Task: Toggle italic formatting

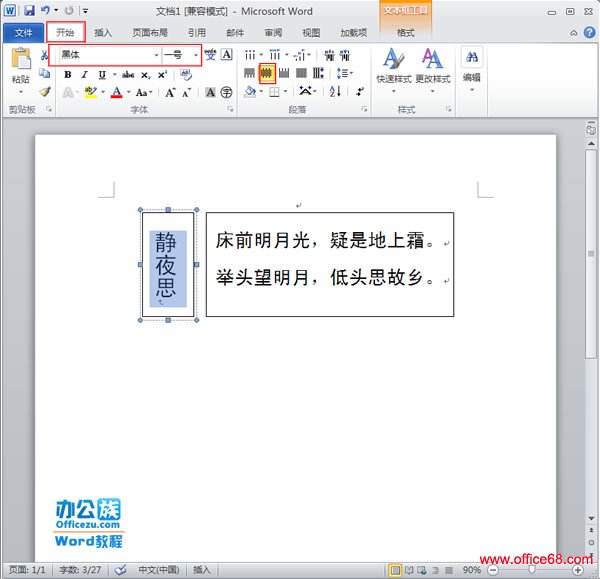Action: pyautogui.click(x=85, y=75)
